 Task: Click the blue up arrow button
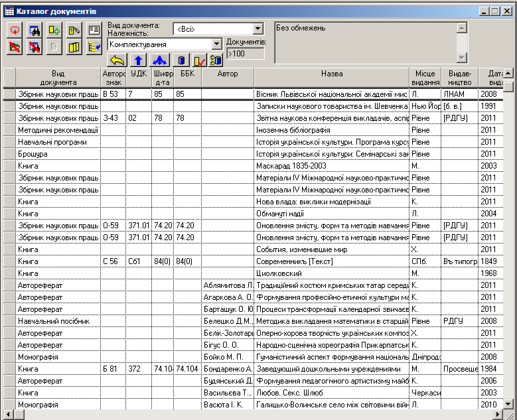(x=138, y=60)
